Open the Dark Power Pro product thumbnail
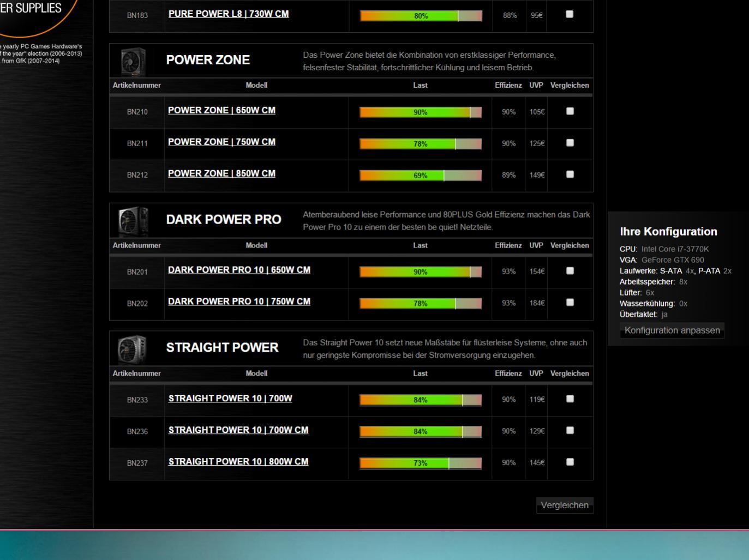The image size is (749, 560). tap(133, 221)
